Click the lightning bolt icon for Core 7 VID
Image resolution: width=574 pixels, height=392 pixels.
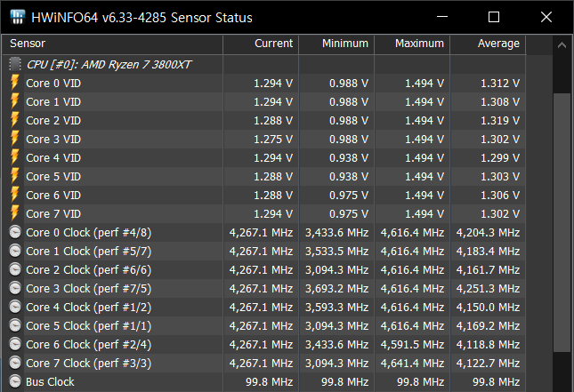click(15, 213)
